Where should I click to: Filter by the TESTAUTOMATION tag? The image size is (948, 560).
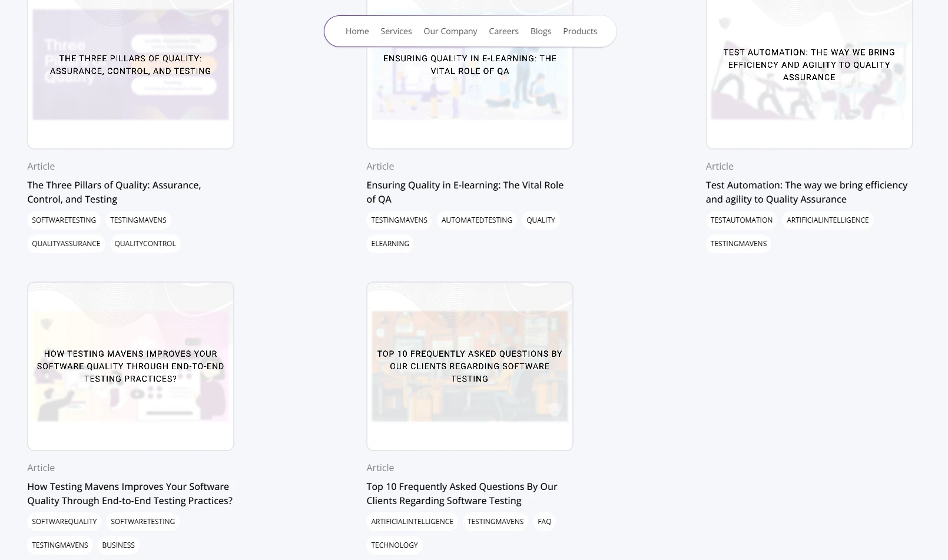(741, 220)
